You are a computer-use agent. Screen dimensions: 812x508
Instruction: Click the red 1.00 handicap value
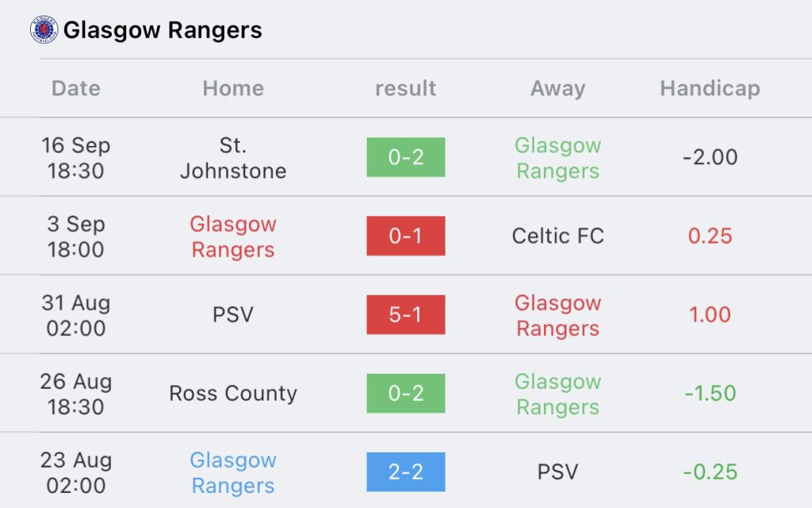710,314
